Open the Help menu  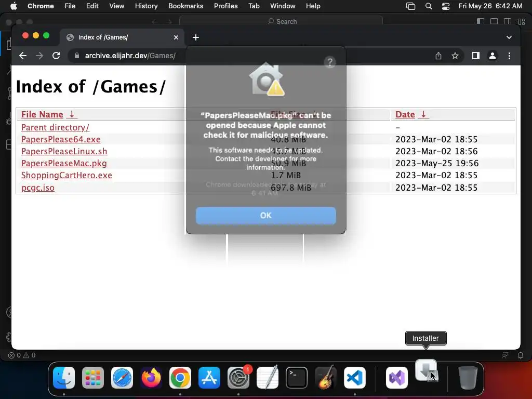(x=313, y=6)
